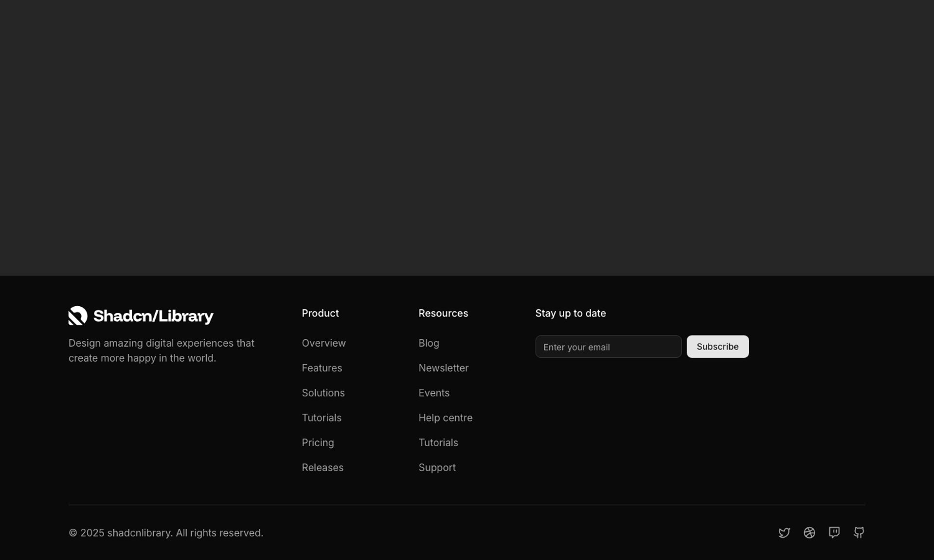Open the Blog link
934x560 pixels.
[429, 343]
